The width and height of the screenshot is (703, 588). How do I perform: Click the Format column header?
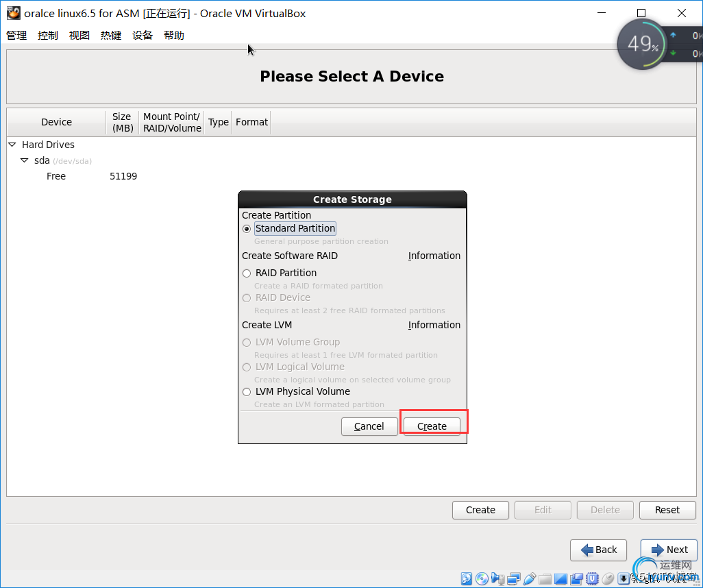[251, 122]
